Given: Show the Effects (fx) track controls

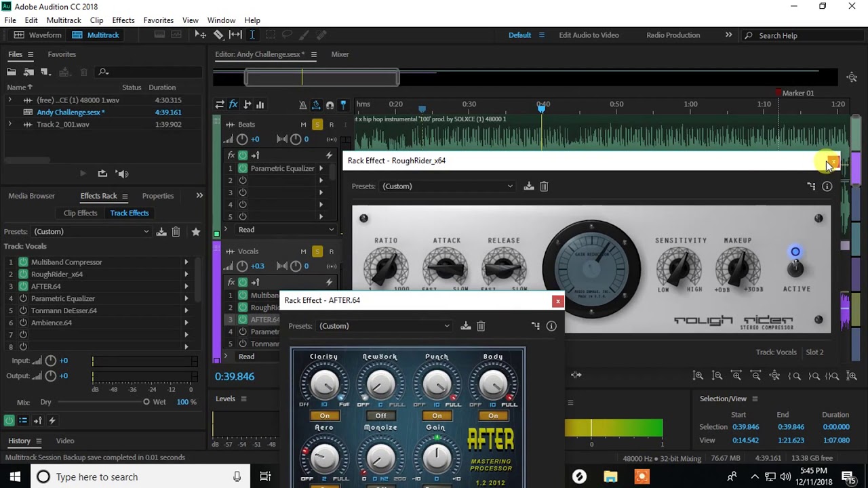Looking at the screenshot, I should click(233, 104).
